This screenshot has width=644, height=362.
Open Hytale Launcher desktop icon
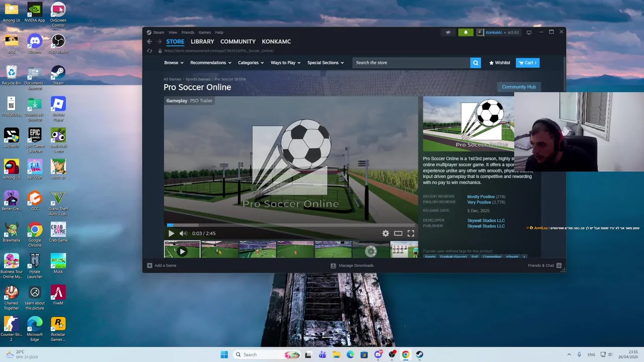pyautogui.click(x=35, y=266)
